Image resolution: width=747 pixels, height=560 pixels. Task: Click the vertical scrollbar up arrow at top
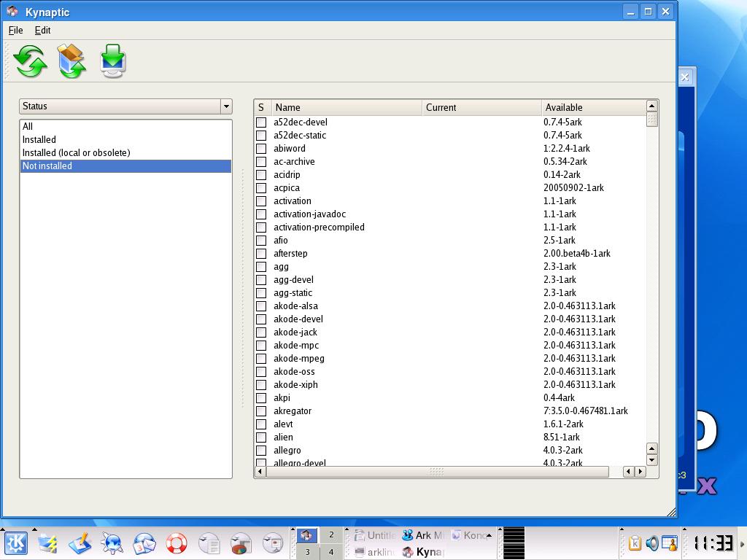651,106
